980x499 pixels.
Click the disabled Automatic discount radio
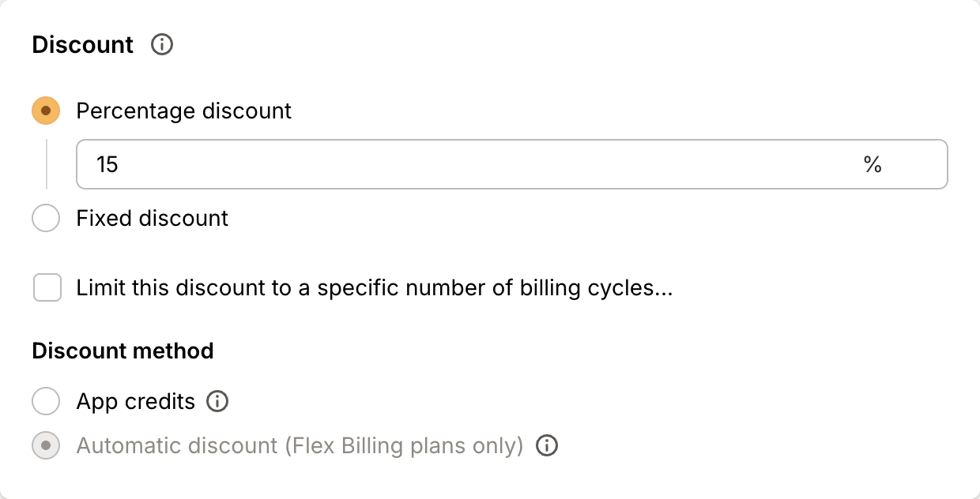tap(46, 445)
